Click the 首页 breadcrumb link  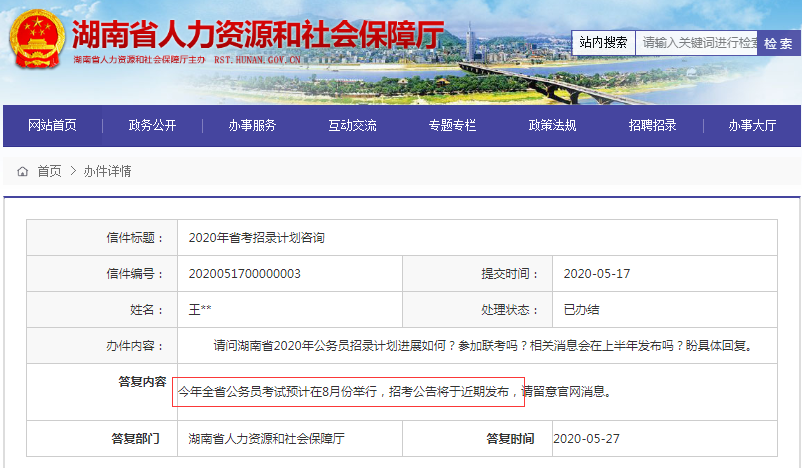click(x=49, y=171)
